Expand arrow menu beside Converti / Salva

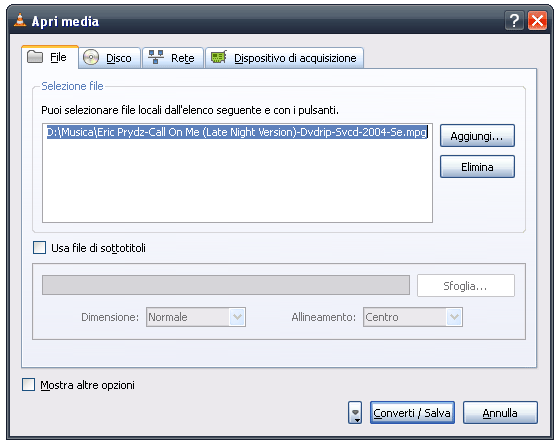[355, 413]
